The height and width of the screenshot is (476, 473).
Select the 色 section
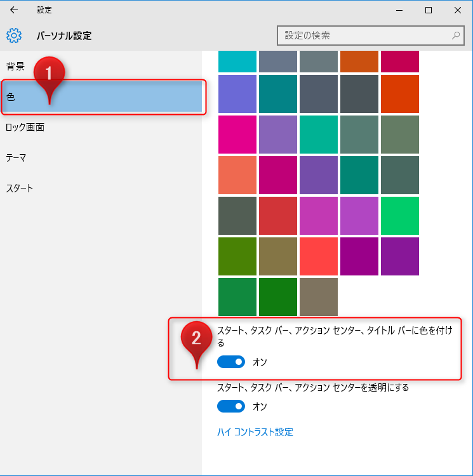(x=102, y=97)
